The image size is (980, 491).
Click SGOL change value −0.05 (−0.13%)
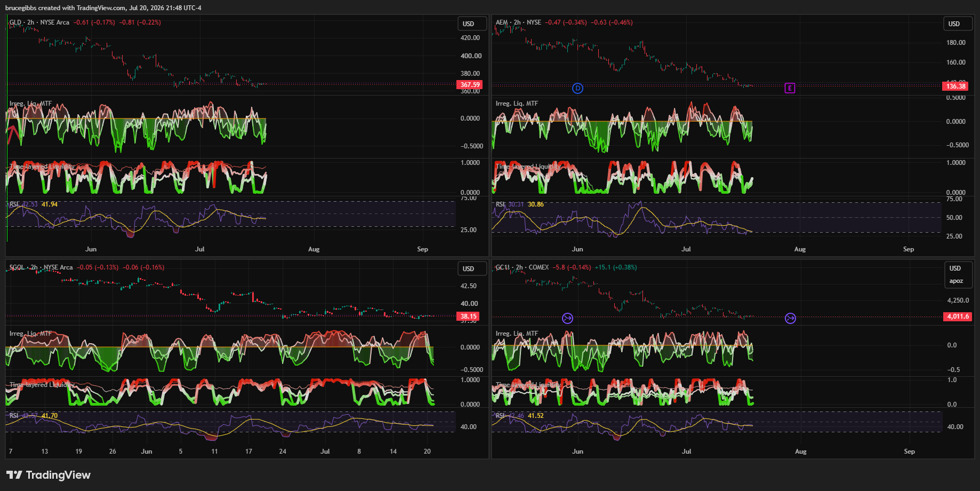click(98, 267)
